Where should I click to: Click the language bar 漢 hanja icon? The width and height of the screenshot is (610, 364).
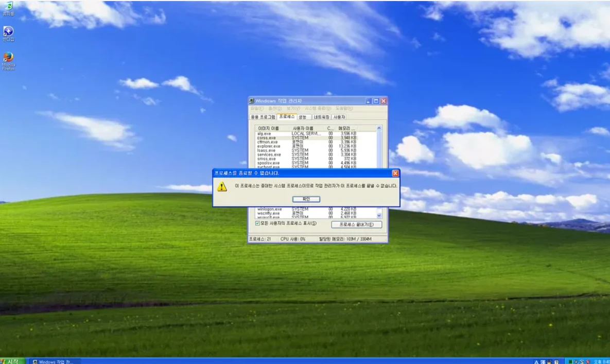(x=543, y=362)
